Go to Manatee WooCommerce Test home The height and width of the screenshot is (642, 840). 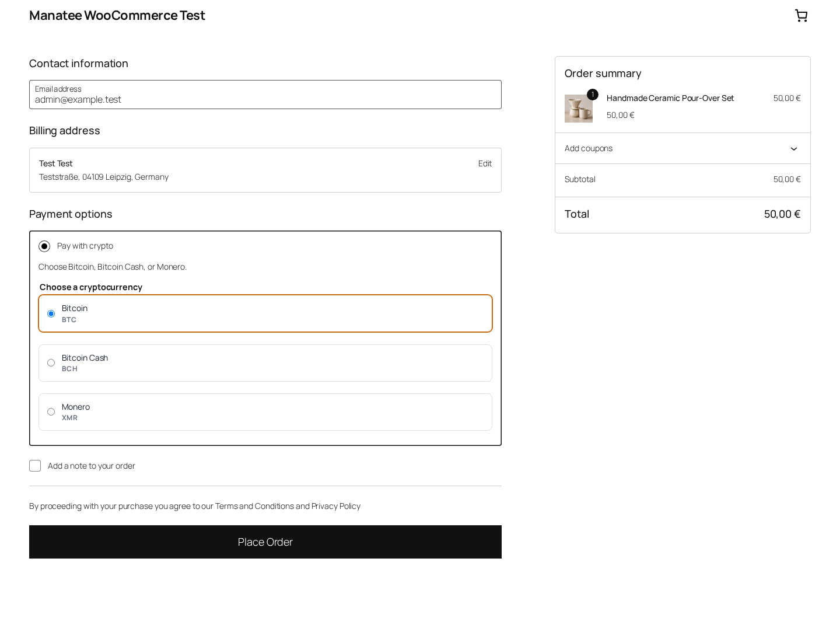(117, 15)
